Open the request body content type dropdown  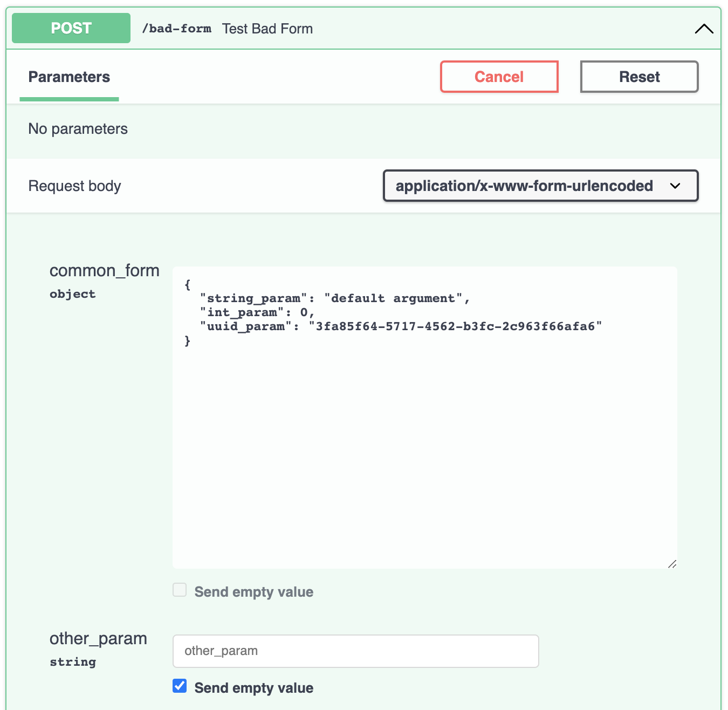(x=540, y=186)
